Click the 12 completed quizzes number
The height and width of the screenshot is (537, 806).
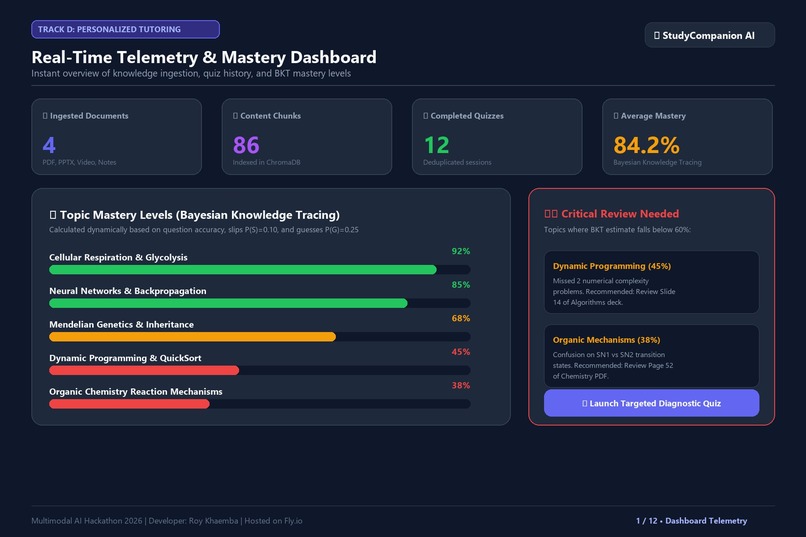pyautogui.click(x=436, y=145)
